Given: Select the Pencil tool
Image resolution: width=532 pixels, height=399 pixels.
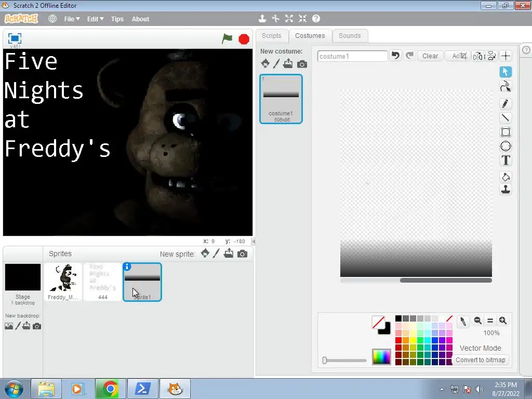Looking at the screenshot, I should point(506,104).
